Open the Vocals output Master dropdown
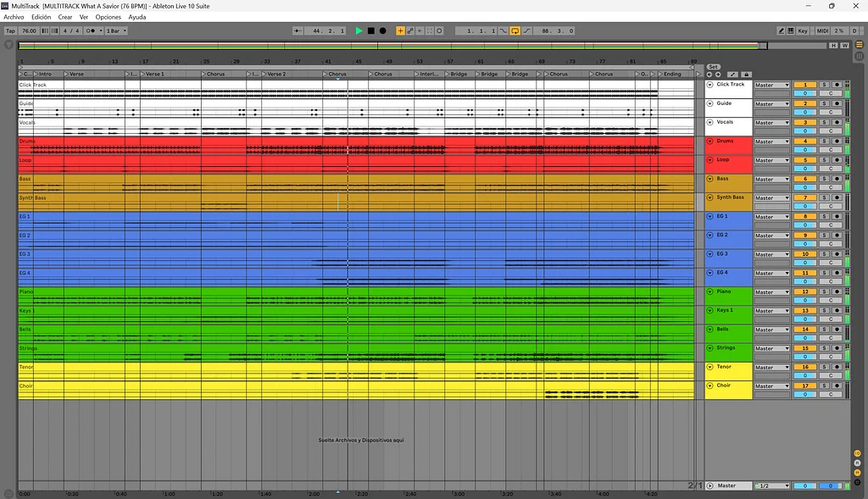Viewport: 868px width, 499px height. click(771, 123)
